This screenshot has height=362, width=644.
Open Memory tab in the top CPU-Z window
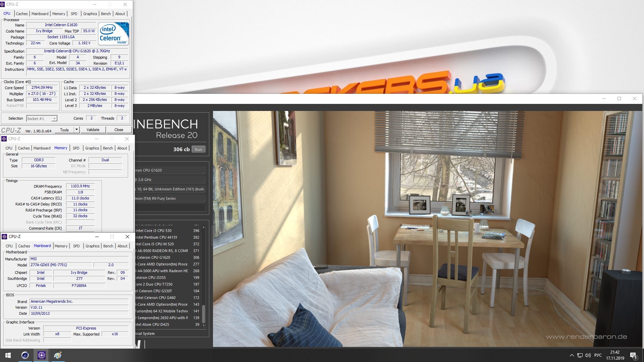[x=59, y=14]
